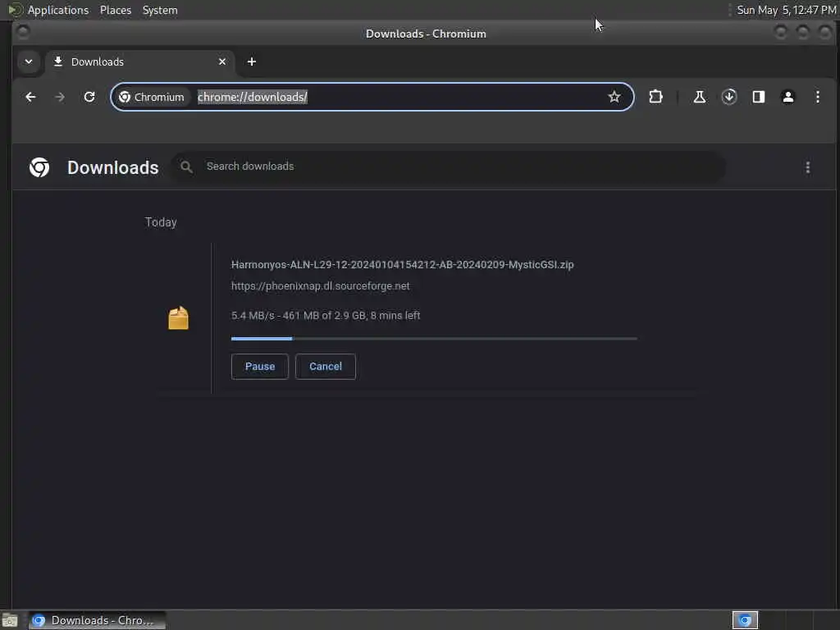Pause the HarmonyOS zip download
840x630 pixels.
coord(260,367)
